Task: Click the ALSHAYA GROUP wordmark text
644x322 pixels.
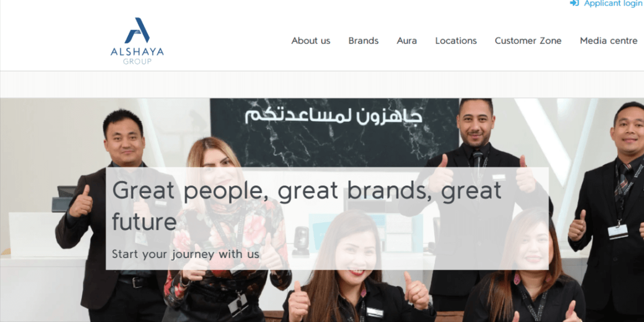Action: pos(137,56)
